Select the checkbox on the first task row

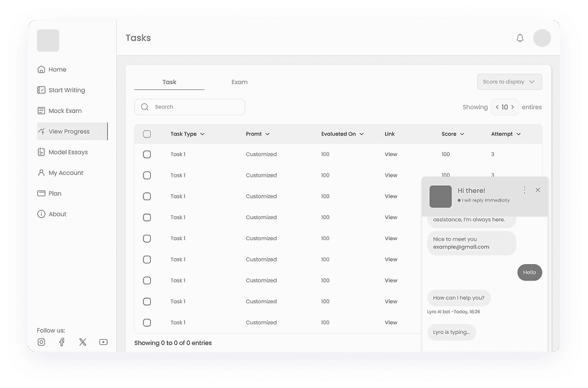pos(147,154)
